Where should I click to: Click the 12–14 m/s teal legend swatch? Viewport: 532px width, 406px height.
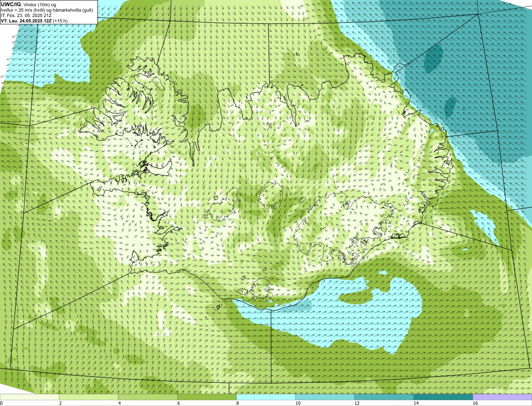[x=384, y=397]
